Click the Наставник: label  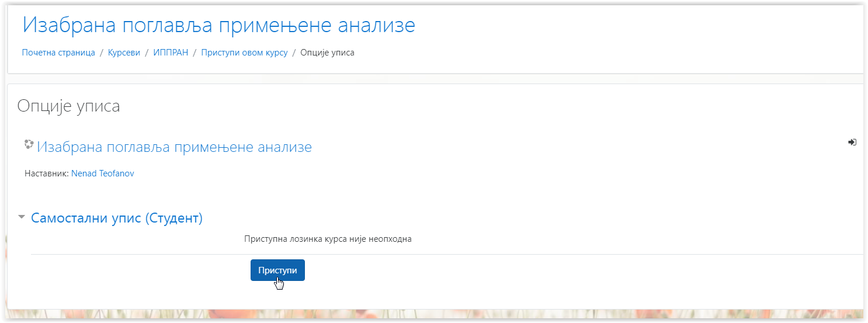[47, 173]
